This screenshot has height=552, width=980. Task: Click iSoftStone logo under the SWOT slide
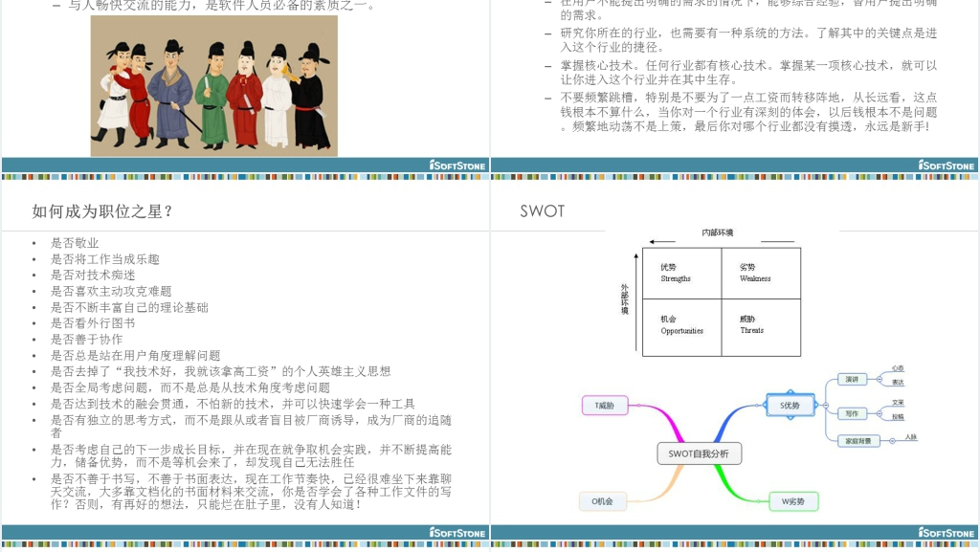(x=946, y=532)
